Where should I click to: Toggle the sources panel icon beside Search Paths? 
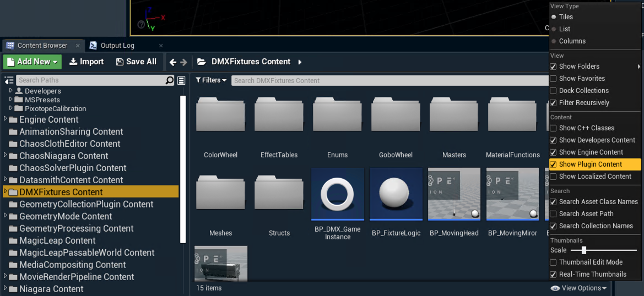(x=9, y=80)
